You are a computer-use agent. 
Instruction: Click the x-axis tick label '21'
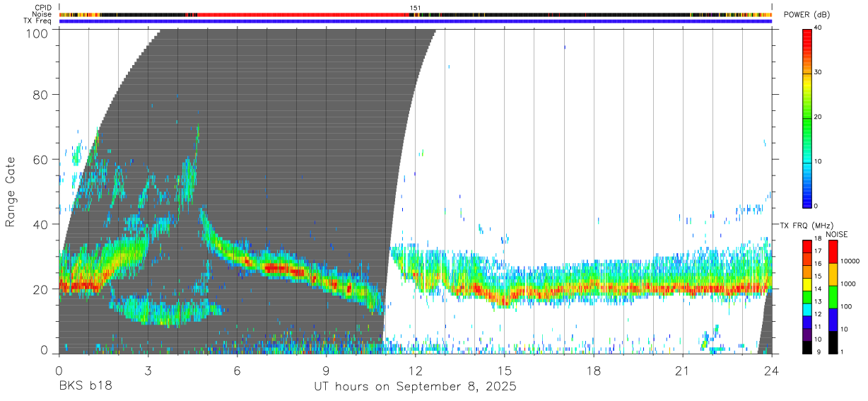coord(682,371)
